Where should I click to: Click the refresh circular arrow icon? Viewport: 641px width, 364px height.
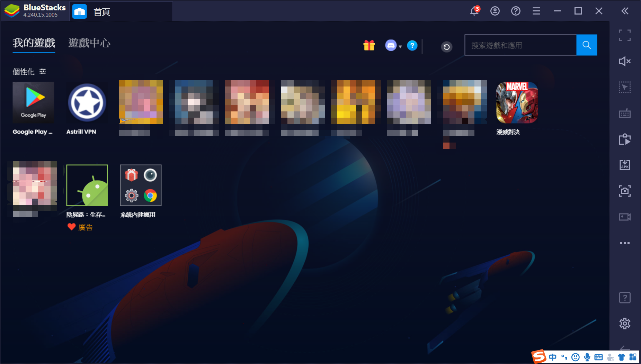coord(447,47)
